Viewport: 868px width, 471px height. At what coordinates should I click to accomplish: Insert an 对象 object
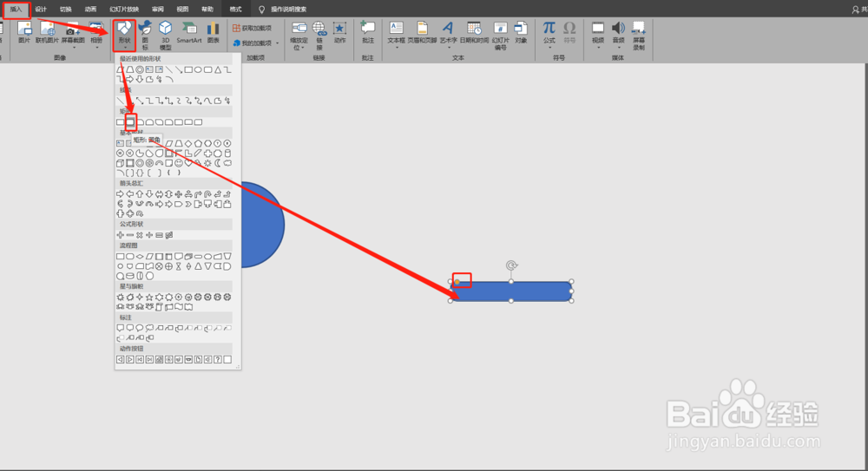tap(521, 33)
